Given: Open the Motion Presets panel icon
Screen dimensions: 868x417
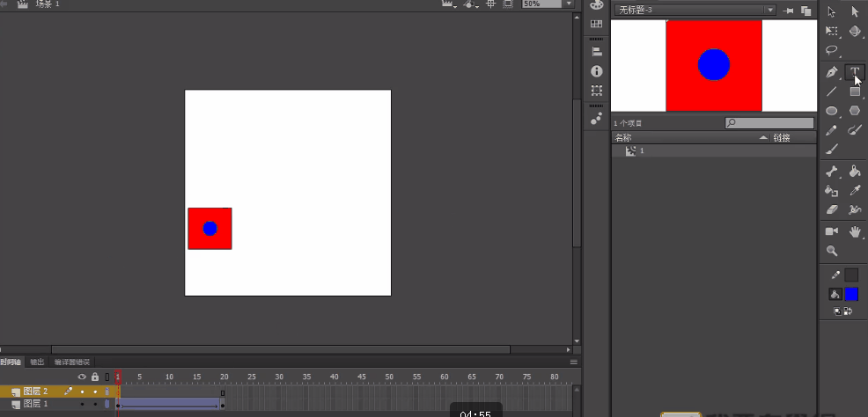Looking at the screenshot, I should 596,118.
